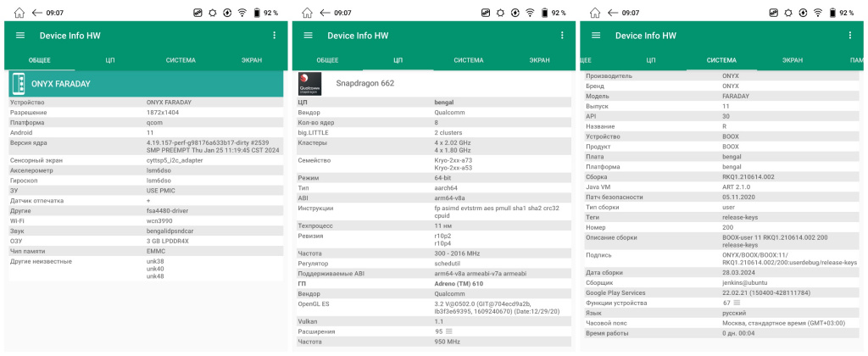Tap the Патч безопасности value 05.11.2020
The width and height of the screenshot is (868, 356).
click(x=738, y=197)
